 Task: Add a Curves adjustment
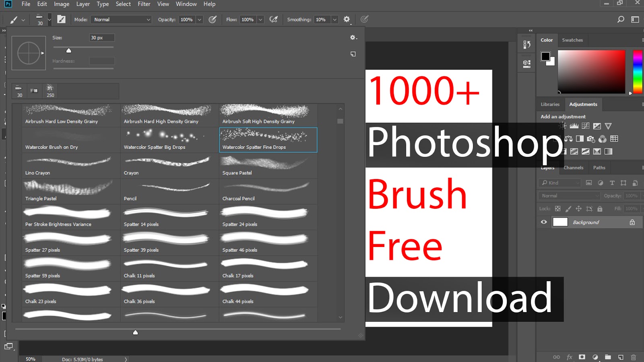click(x=586, y=126)
